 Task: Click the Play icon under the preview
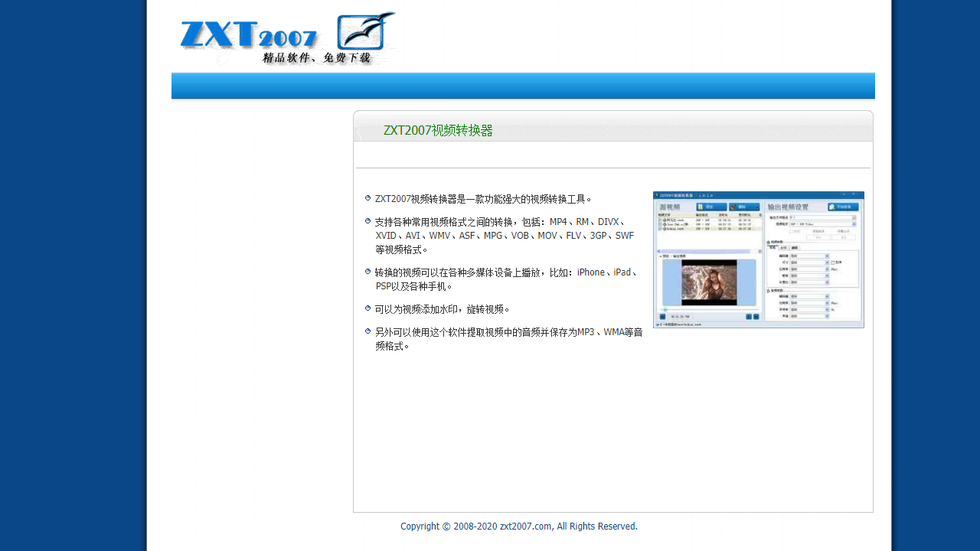pos(662,315)
